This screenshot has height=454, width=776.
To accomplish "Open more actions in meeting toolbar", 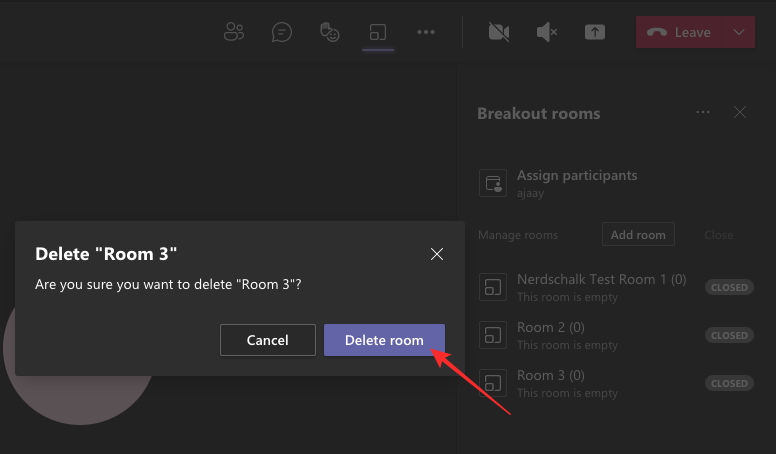I will [x=426, y=32].
